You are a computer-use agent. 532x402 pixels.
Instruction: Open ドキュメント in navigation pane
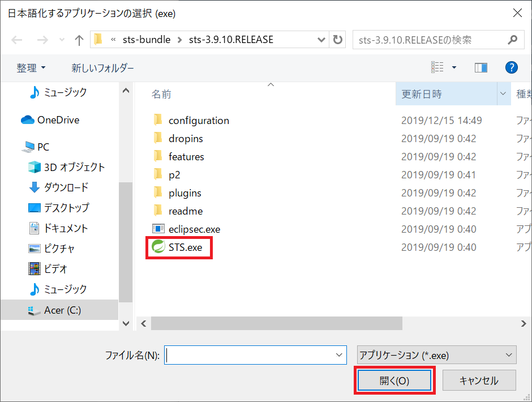(x=58, y=228)
